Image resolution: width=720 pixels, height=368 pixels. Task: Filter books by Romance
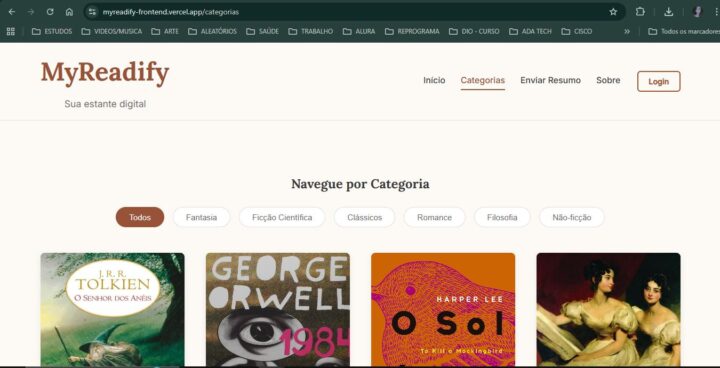pos(434,217)
